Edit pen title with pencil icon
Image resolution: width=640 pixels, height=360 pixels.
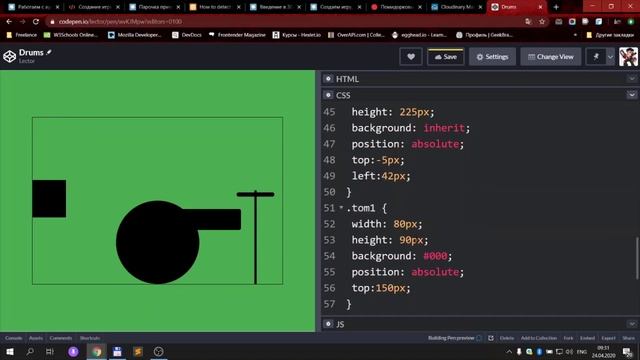[49, 52]
